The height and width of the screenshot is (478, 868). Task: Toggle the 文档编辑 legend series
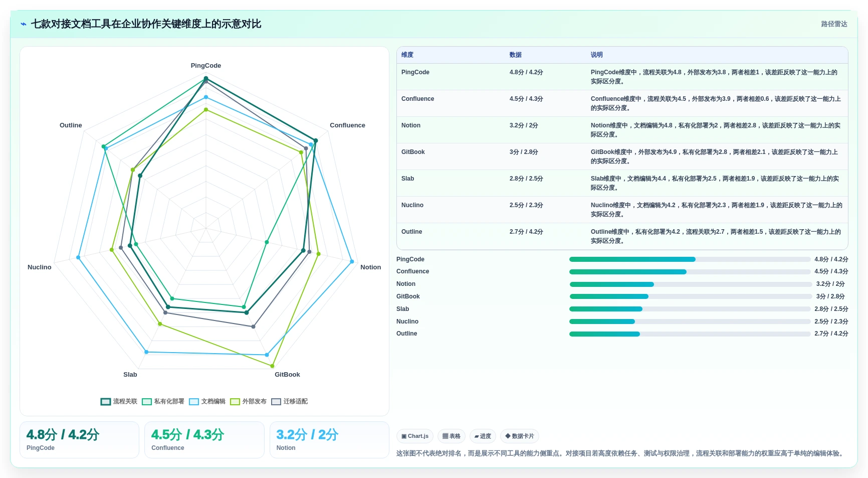point(207,401)
